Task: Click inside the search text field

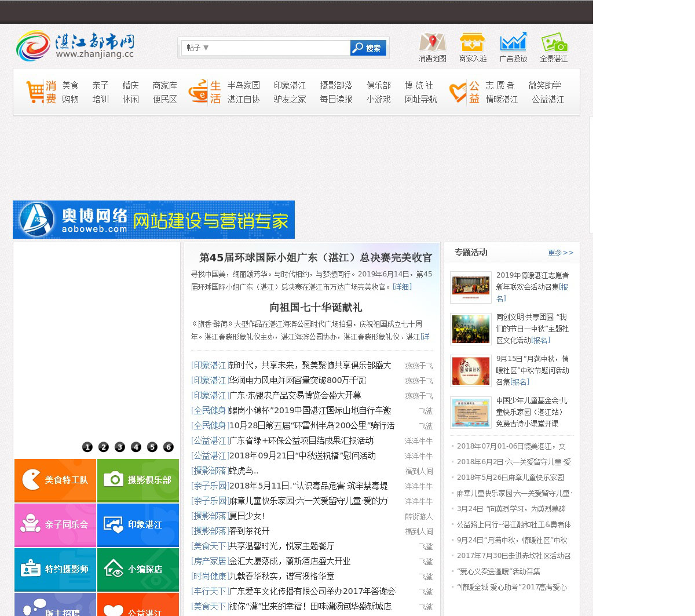Action: point(278,48)
